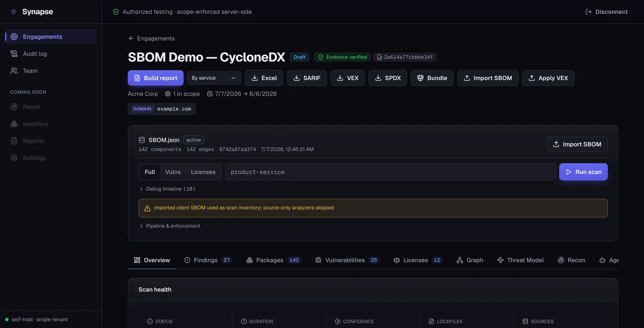Open the Threat Model tab
This screenshot has width=644, height=328.
pyautogui.click(x=520, y=260)
